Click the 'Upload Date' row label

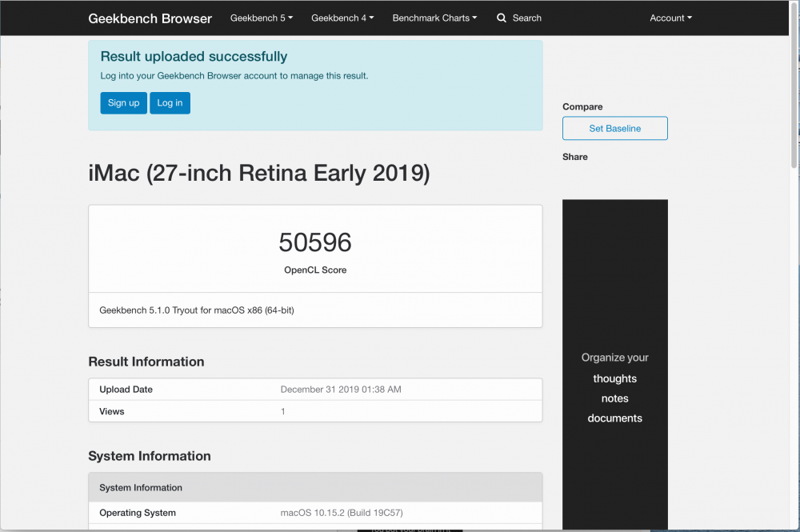pyautogui.click(x=126, y=389)
